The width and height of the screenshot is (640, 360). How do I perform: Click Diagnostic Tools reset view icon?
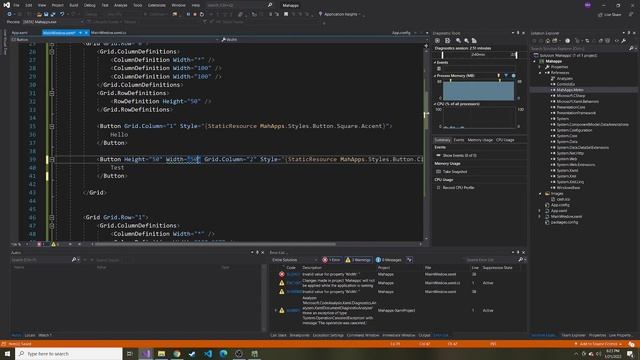tap(474, 41)
